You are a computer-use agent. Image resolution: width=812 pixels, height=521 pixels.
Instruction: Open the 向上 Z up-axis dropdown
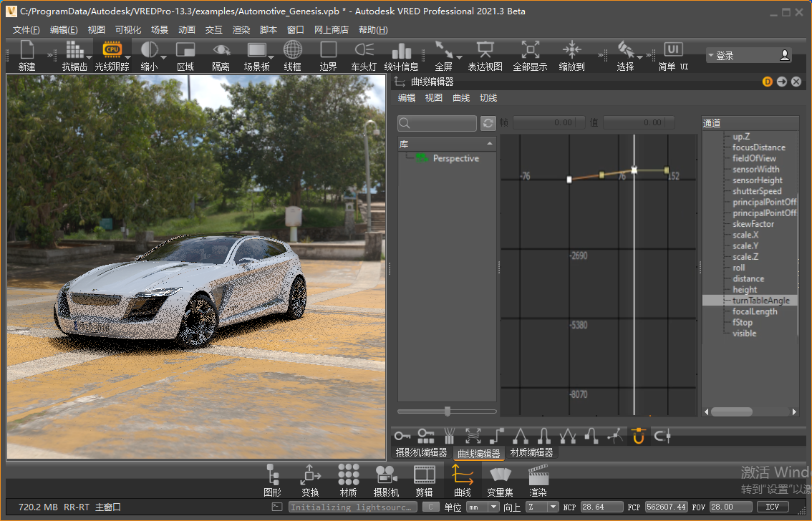click(x=541, y=507)
